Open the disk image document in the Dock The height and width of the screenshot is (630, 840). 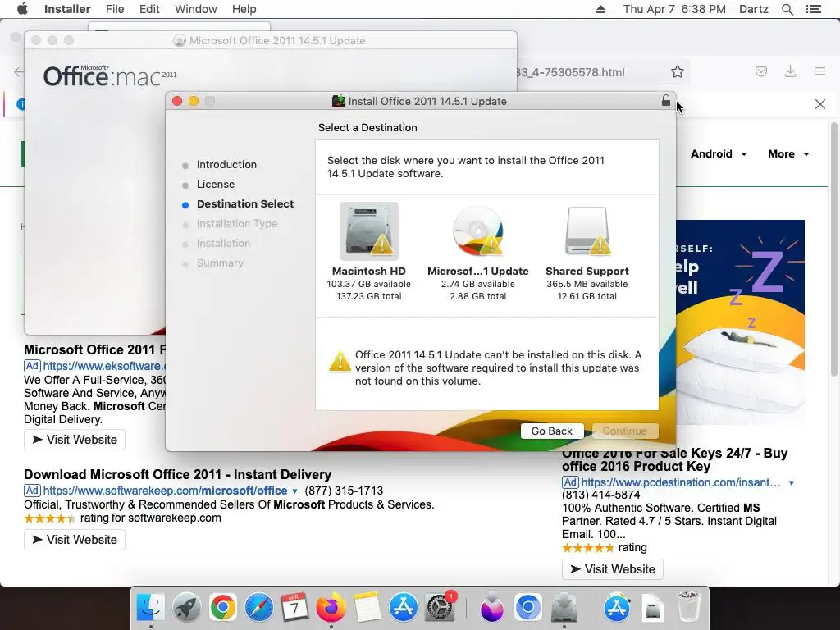653,608
